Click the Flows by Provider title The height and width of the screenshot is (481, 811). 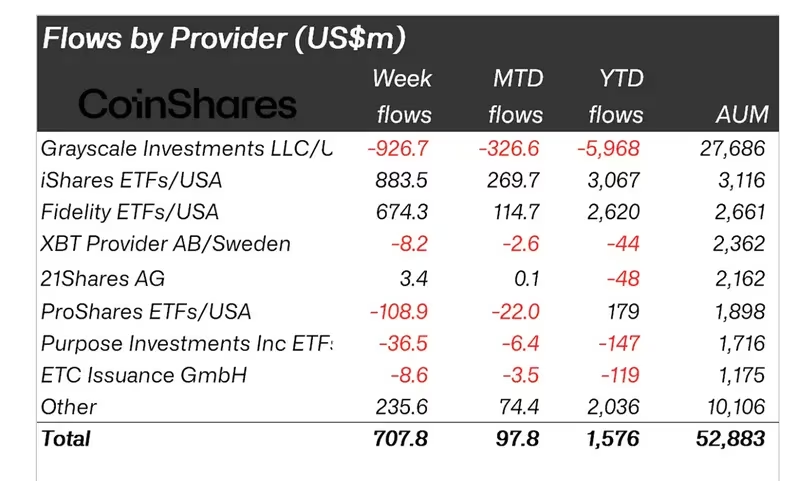click(x=223, y=39)
